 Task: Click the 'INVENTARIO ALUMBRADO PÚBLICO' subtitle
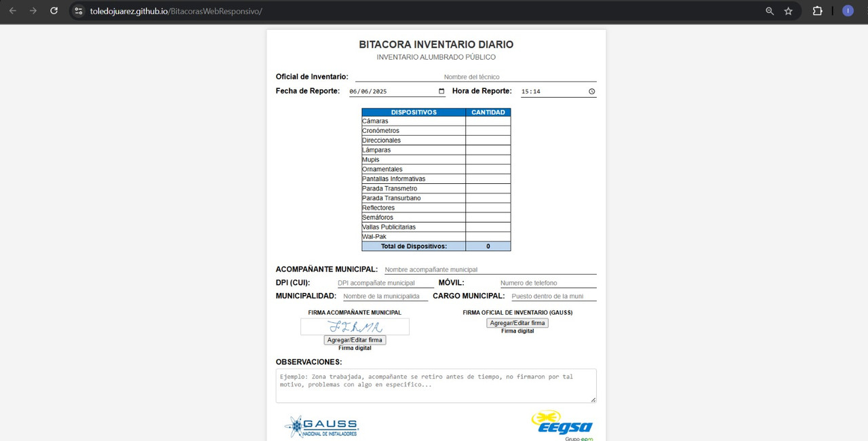click(436, 58)
